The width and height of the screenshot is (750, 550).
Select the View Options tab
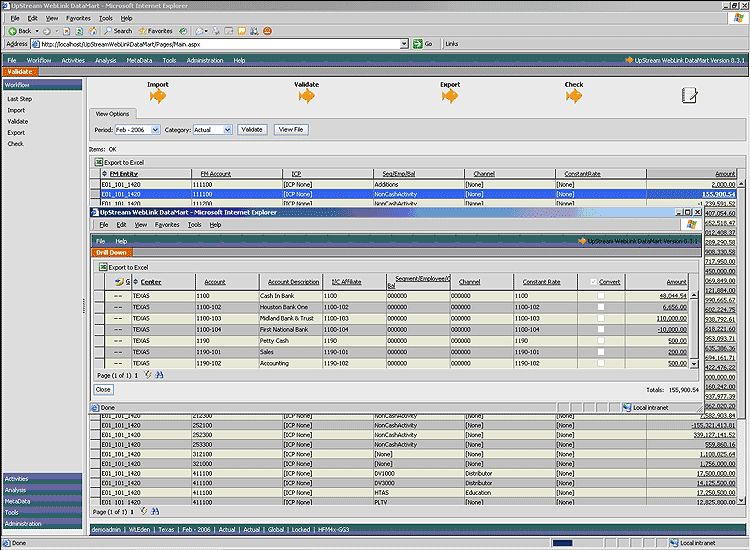coord(112,114)
